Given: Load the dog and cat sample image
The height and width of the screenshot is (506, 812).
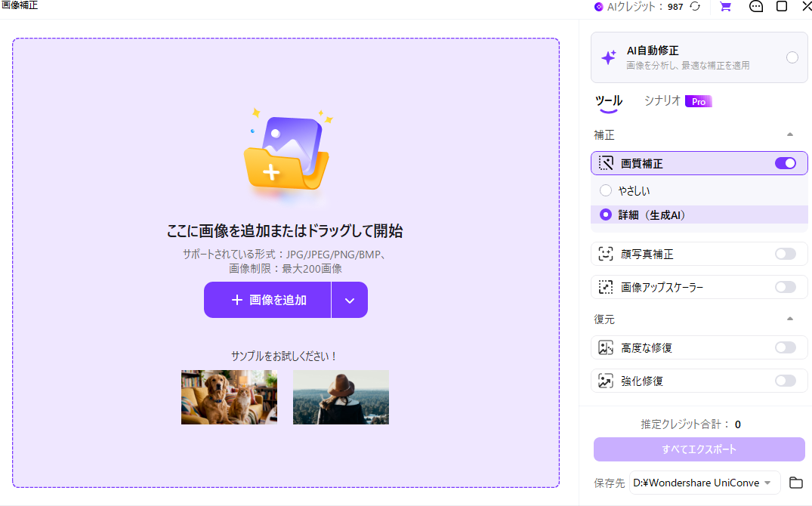Looking at the screenshot, I should [x=229, y=397].
